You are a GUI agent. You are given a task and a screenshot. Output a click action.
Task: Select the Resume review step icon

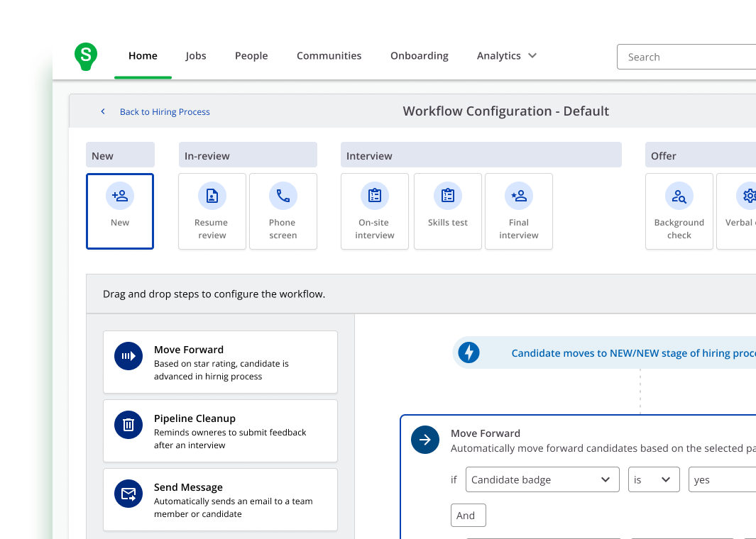[x=212, y=196]
